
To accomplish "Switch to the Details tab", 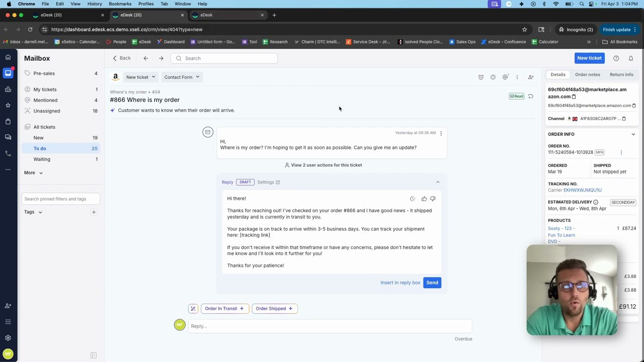I will point(558,74).
